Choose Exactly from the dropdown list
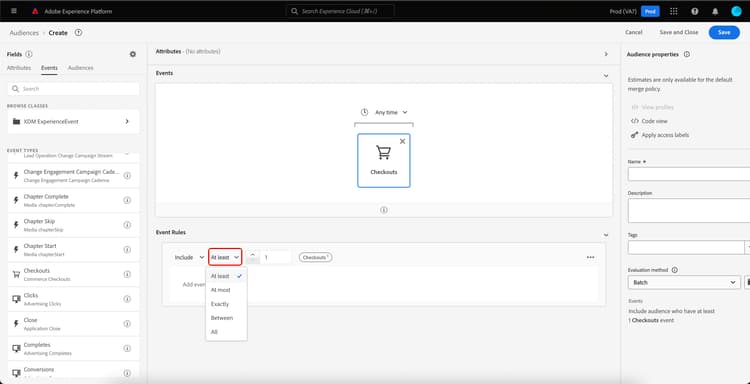This screenshot has height=384, width=750. 226,304
